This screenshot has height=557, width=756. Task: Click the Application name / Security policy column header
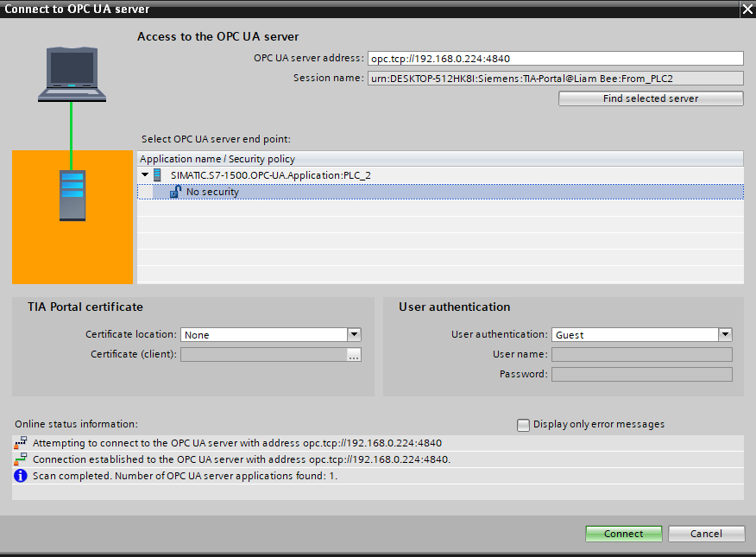point(217,159)
